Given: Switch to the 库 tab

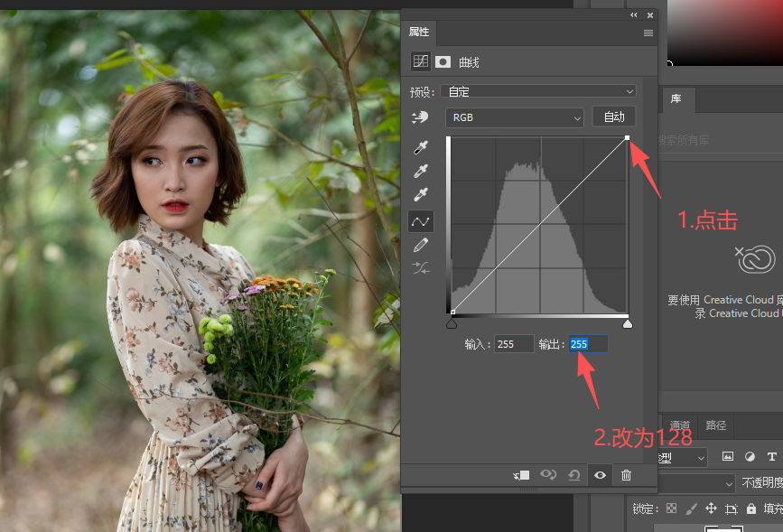Looking at the screenshot, I should tap(676, 98).
